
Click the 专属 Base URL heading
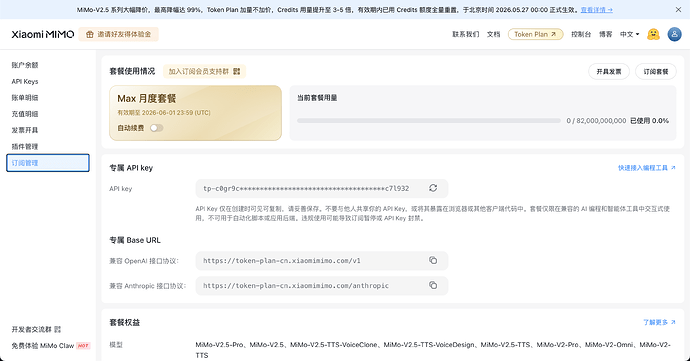[135, 240]
